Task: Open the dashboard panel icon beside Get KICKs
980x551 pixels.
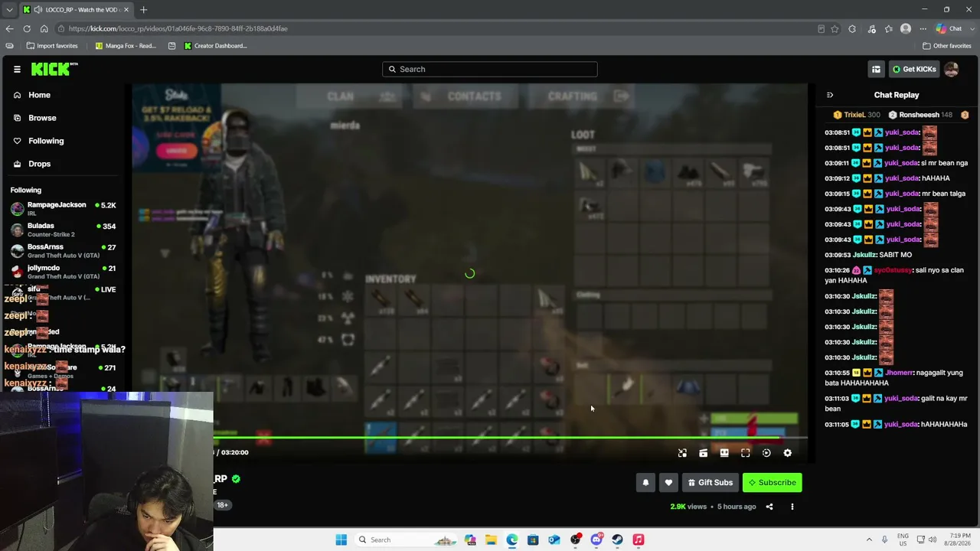Action: coord(876,69)
